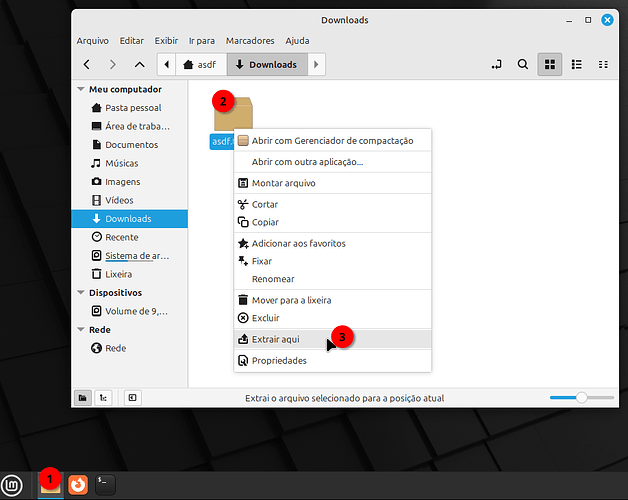
Task: Show places in the sidebar
Action: click(83, 398)
